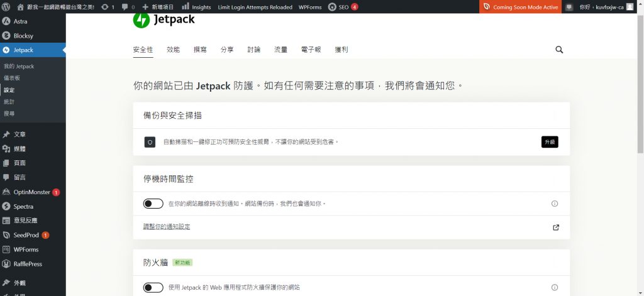The height and width of the screenshot is (296, 644).
Task: Switch to 電子報 newsletter tab
Action: tap(311, 50)
